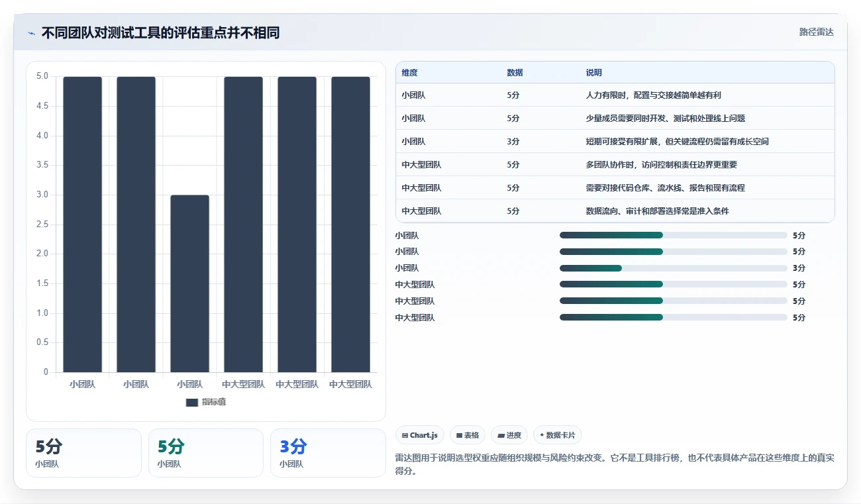Click the 数据 column header
This screenshot has height=504, width=861.
[x=515, y=73]
